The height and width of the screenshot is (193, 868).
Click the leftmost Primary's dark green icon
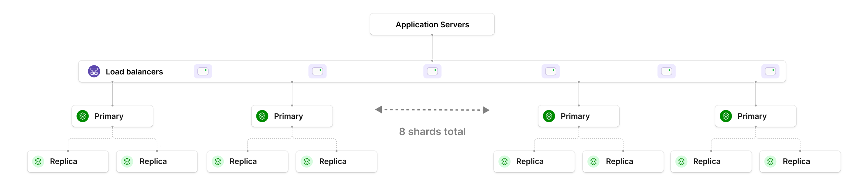[x=83, y=116]
